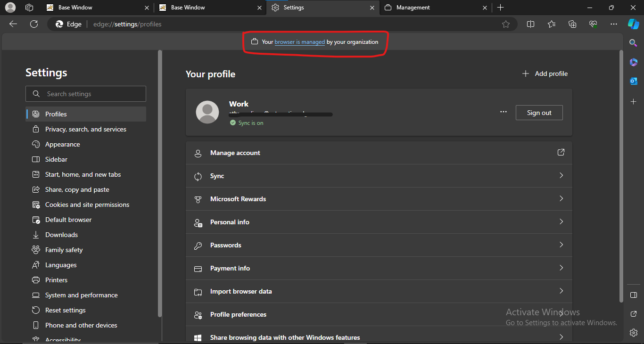
Task: Click the Work profile avatar picture
Action: [207, 112]
